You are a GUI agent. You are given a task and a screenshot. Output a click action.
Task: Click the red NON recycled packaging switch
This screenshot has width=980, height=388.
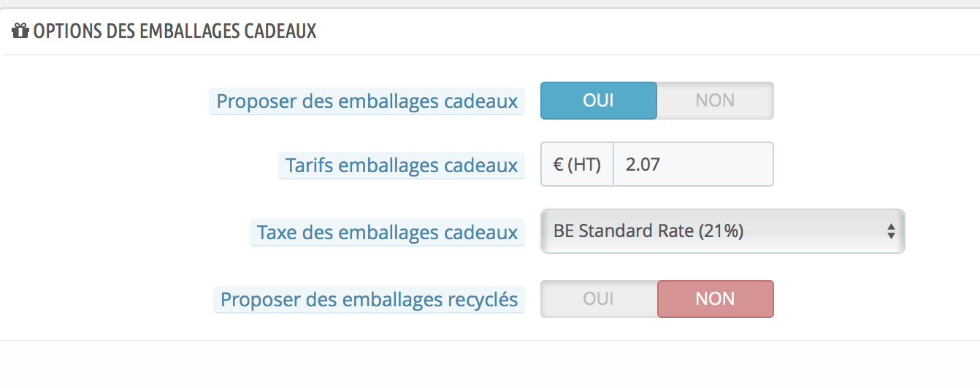coord(715,299)
